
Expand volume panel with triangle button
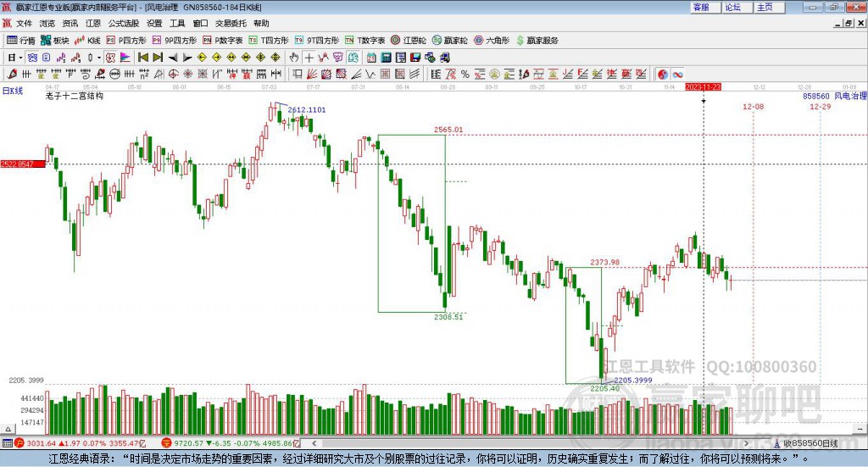coord(8,429)
